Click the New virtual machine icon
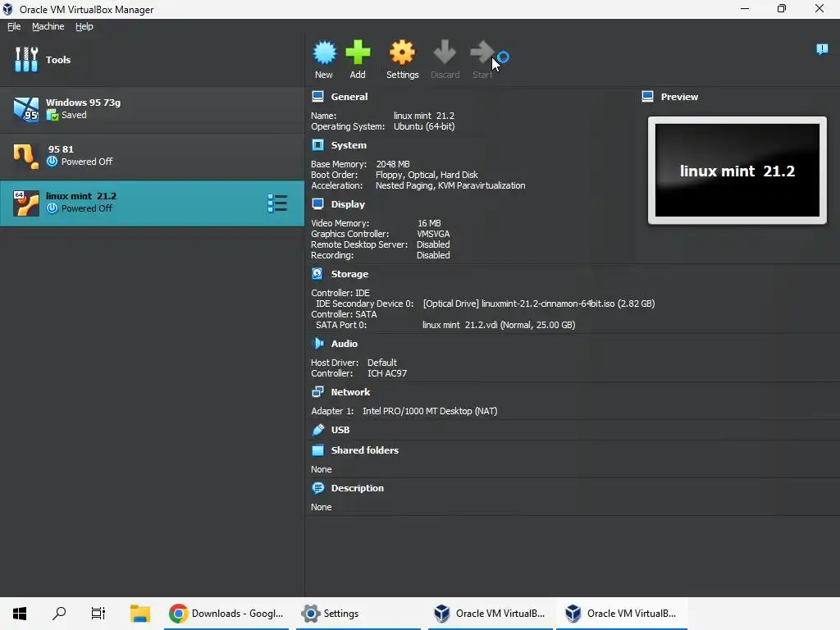This screenshot has width=840, height=630. (325, 52)
